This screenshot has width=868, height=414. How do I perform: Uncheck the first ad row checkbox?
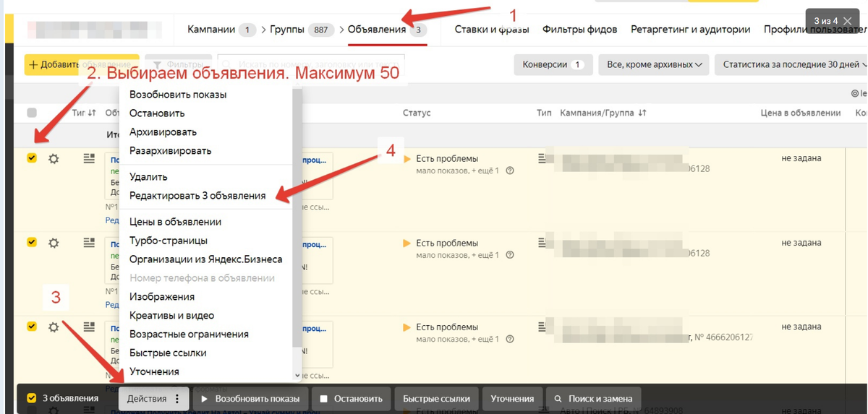31,158
